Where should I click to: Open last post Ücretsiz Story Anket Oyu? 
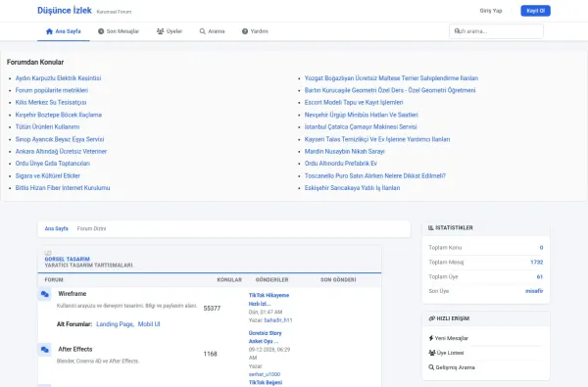coord(265,337)
